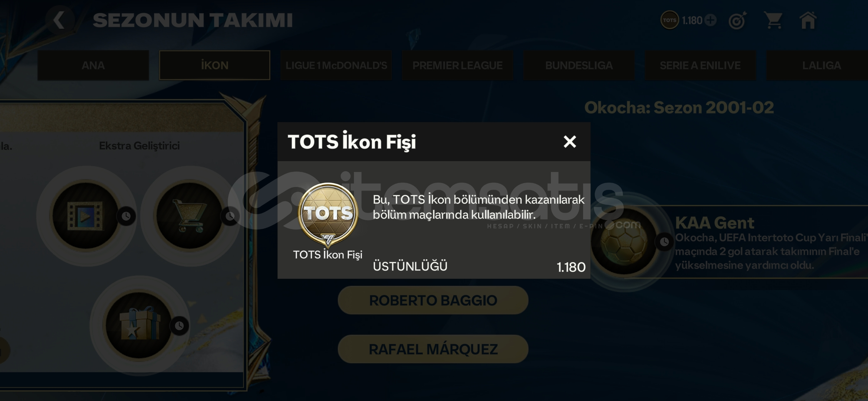Add more TOTS tokens with plus icon

(710, 20)
